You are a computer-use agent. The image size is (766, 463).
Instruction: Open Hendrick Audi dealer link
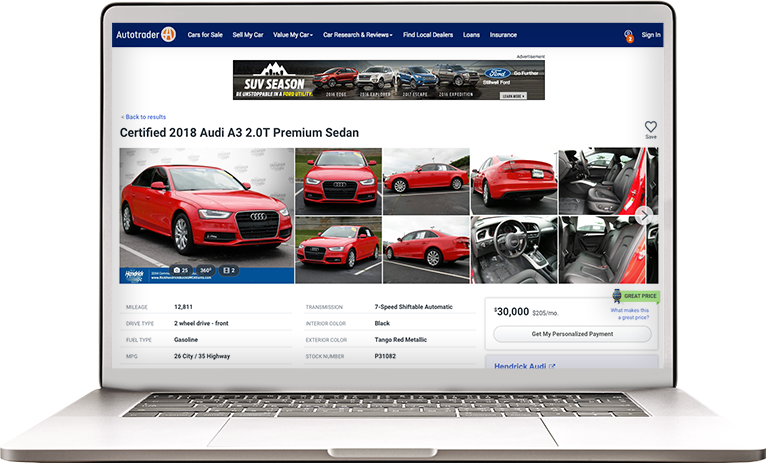coord(524,366)
